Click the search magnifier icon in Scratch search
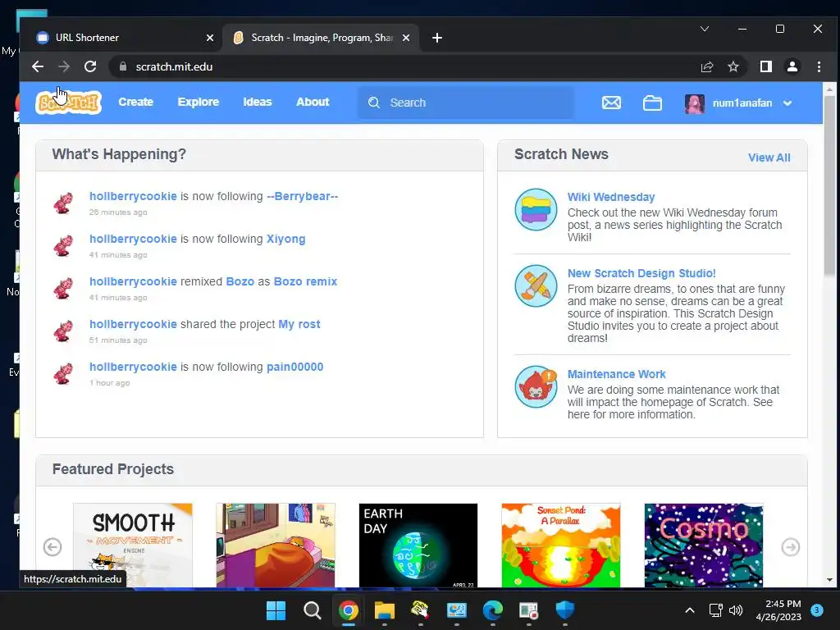The height and width of the screenshot is (630, 840). (374, 103)
